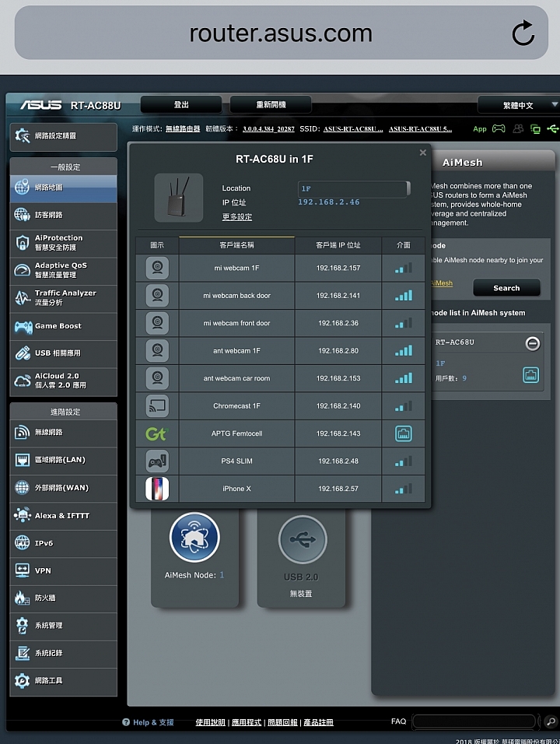Open 無線網路 wireless settings
The image size is (560, 744).
click(64, 433)
